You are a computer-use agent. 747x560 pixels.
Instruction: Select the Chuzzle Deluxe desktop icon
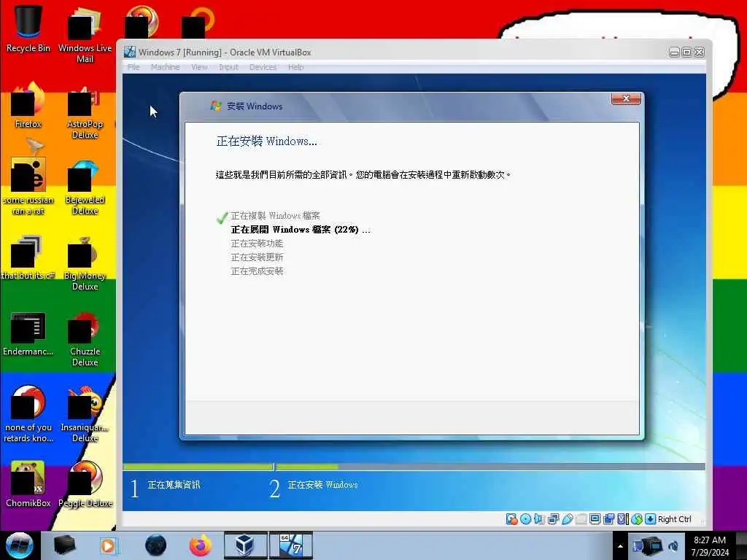(85, 338)
